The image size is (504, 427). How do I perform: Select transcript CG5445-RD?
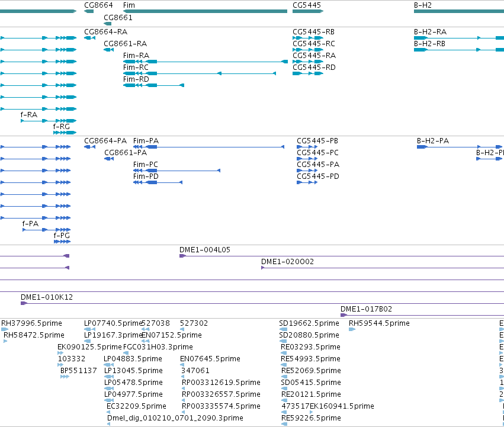pos(314,68)
